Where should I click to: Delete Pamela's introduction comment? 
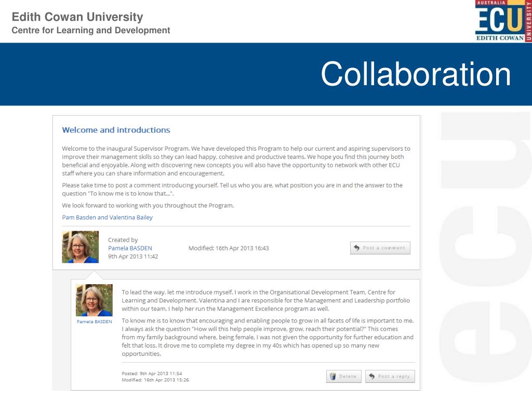point(344,376)
